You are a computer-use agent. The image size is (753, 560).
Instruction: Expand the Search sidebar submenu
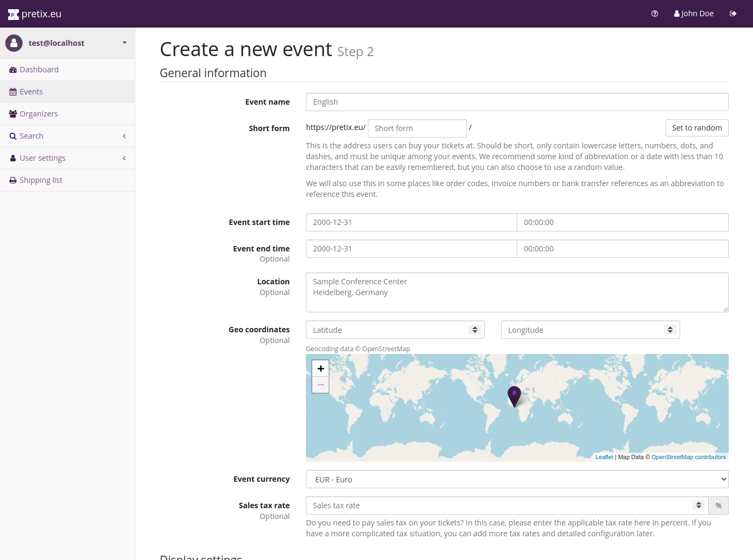[x=124, y=136]
